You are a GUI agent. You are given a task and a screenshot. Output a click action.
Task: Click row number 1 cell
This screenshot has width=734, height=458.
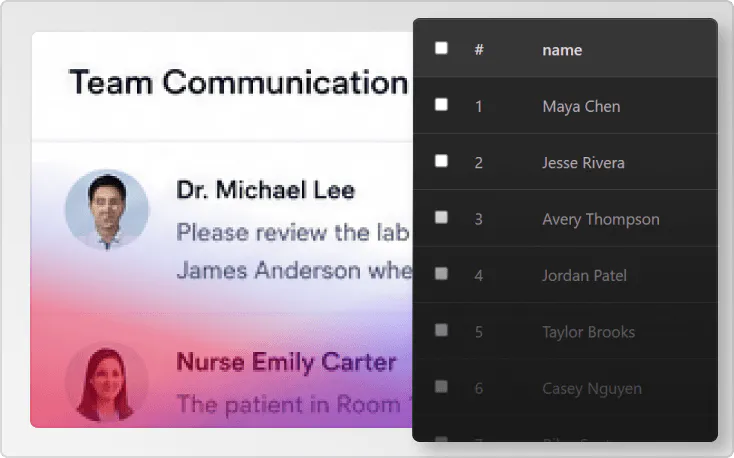point(478,107)
